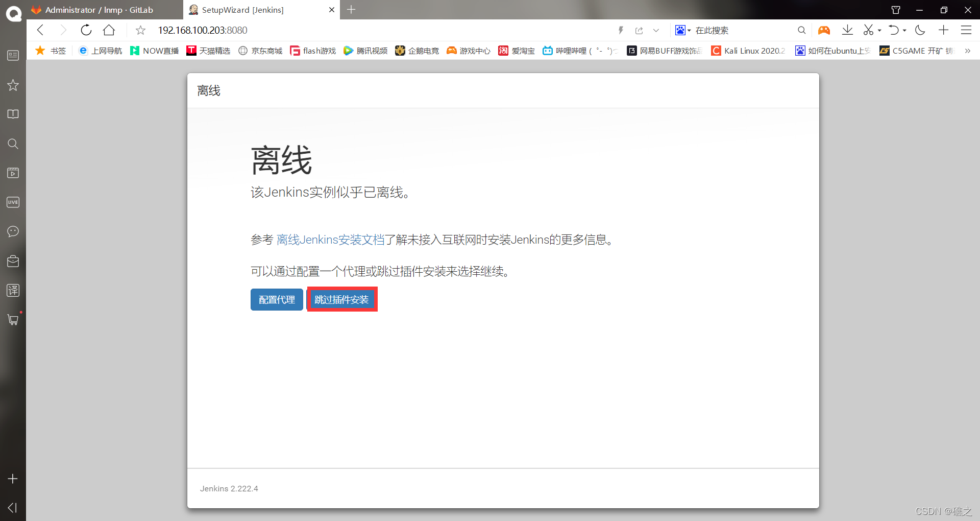Expand the undo closed tab dropdown
Viewport: 980px width, 521px height.
[x=904, y=31]
